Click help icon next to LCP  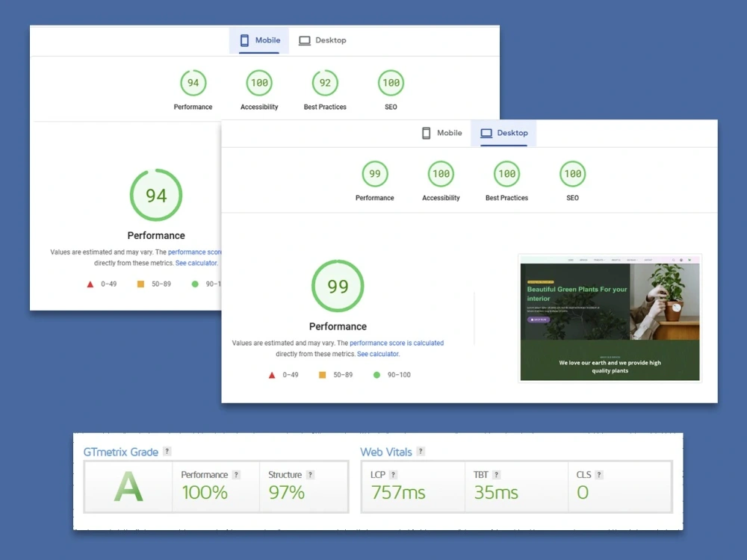393,475
